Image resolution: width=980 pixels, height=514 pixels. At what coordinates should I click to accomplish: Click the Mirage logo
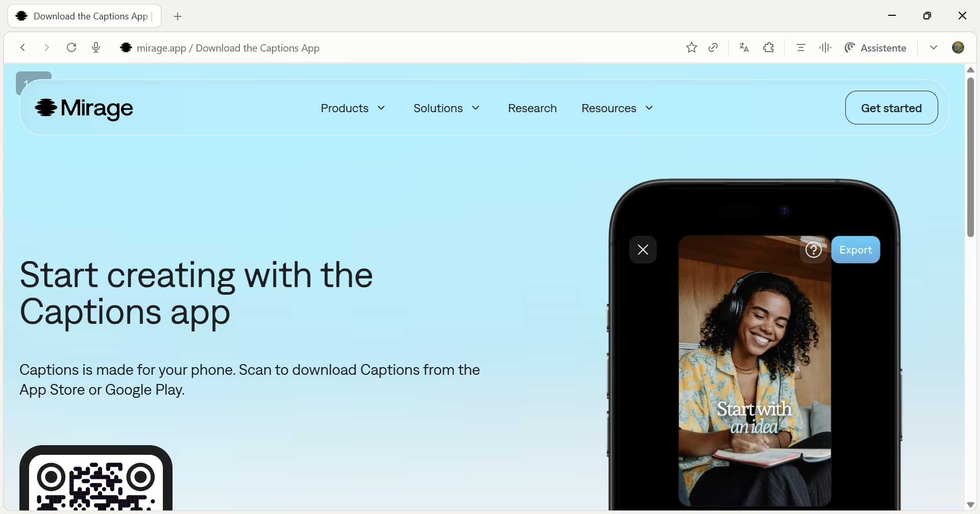pos(84,108)
